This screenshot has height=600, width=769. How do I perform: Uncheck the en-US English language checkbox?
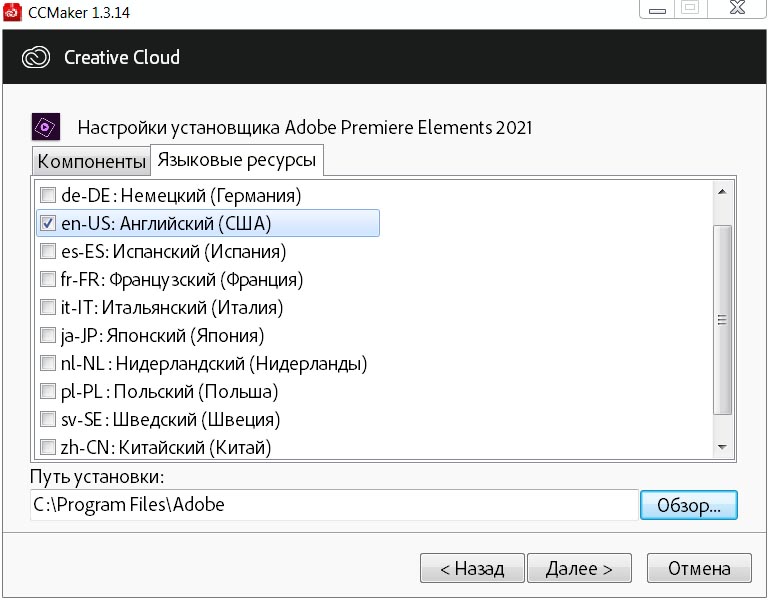click(48, 223)
